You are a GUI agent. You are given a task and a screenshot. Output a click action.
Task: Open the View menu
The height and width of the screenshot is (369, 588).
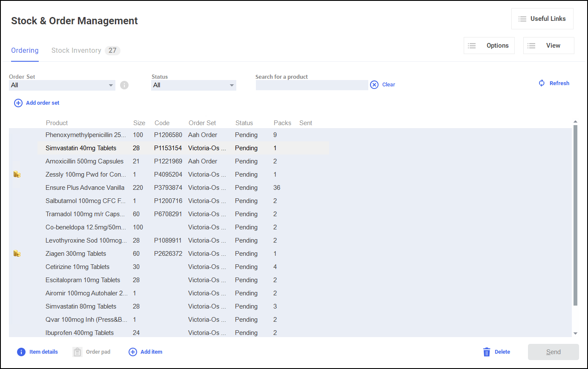548,46
